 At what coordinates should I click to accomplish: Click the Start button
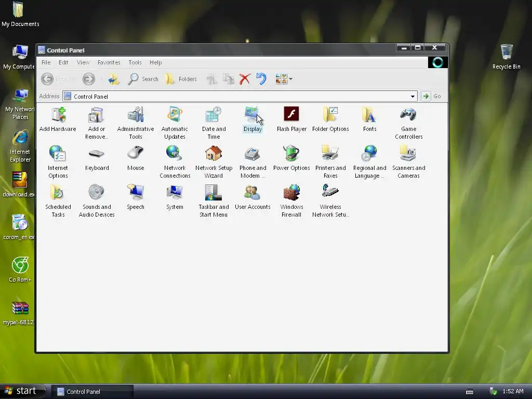[22, 391]
